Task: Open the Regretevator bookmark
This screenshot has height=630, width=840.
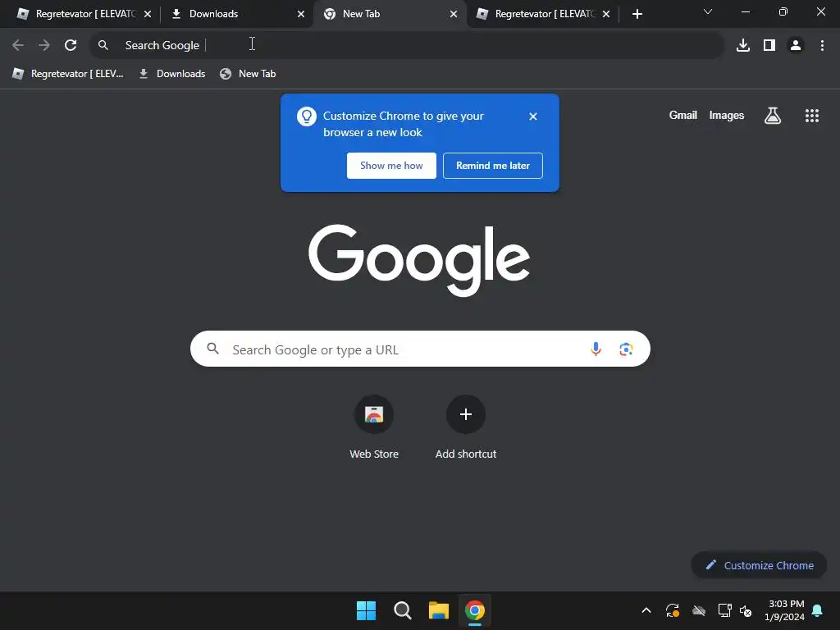Action: (68, 74)
